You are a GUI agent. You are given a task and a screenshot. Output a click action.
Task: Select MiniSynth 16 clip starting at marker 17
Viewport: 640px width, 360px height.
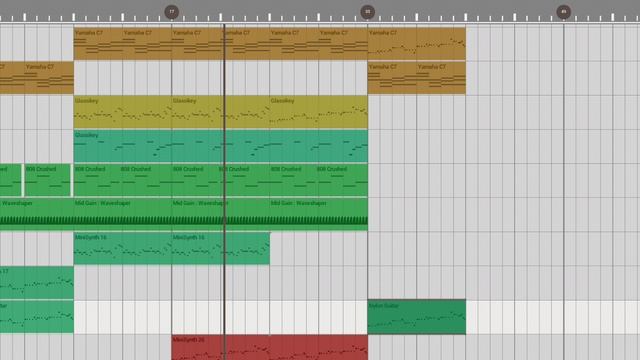(x=221, y=248)
